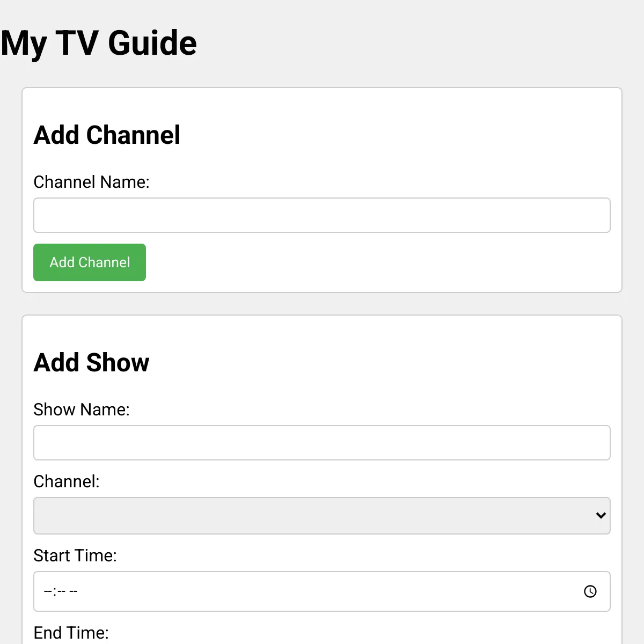Click the "Show Name:" label
644x644 pixels.
point(82,410)
